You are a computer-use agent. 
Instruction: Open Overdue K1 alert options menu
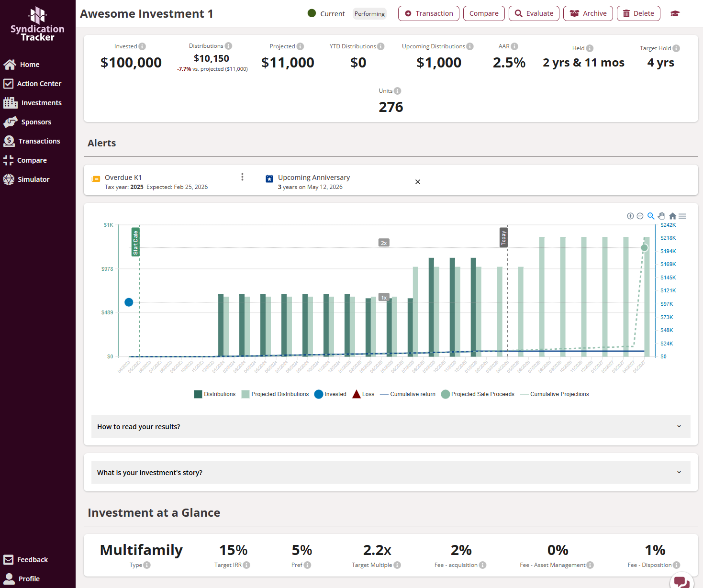242,177
